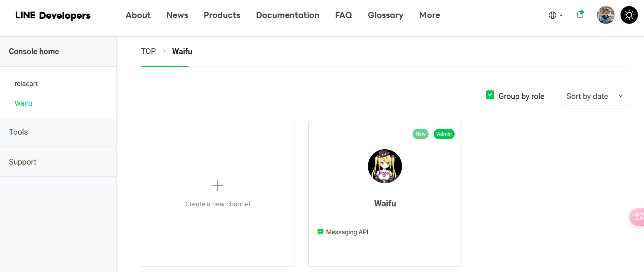The image size is (644, 272).
Task: Click the TOP breadcrumb link
Action: [x=148, y=51]
